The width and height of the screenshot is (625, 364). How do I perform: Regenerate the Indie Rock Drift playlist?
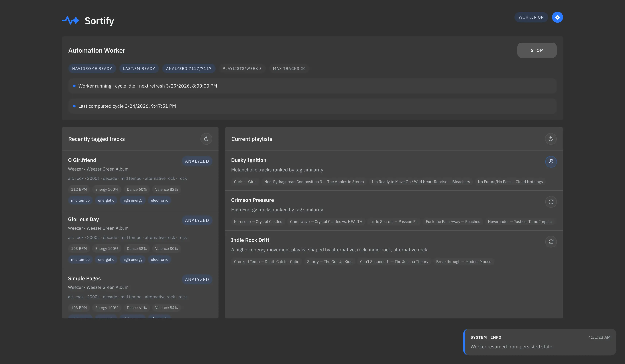551,242
